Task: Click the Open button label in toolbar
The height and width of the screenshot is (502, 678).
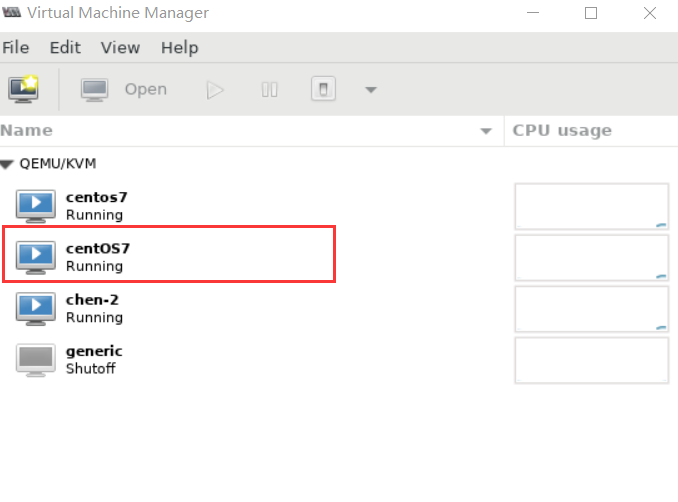Action: pyautogui.click(x=146, y=90)
